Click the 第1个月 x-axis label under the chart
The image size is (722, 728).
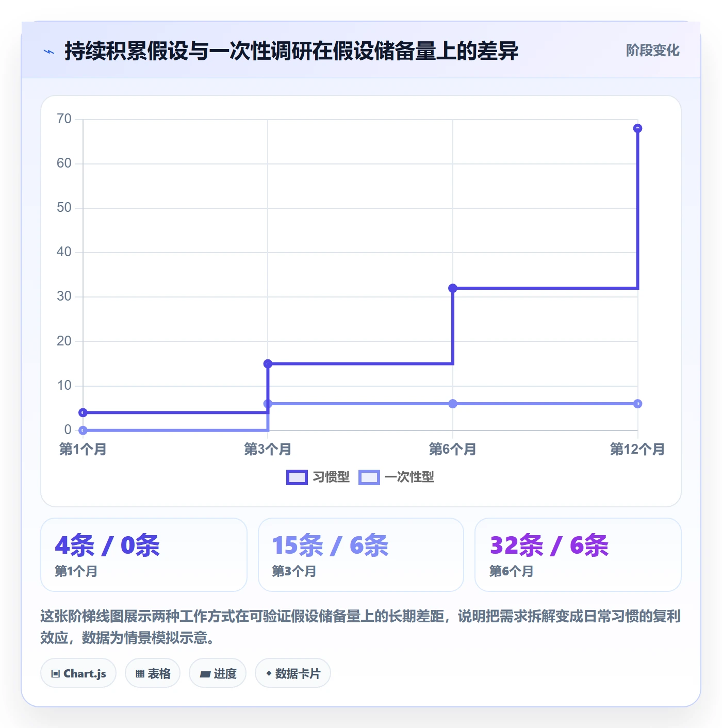tap(83, 450)
